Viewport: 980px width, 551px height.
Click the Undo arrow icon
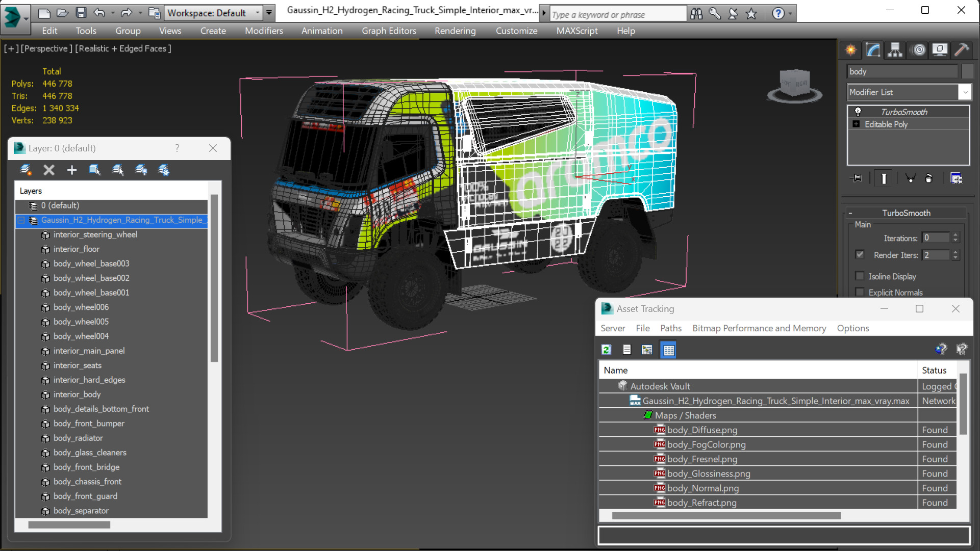tap(99, 13)
